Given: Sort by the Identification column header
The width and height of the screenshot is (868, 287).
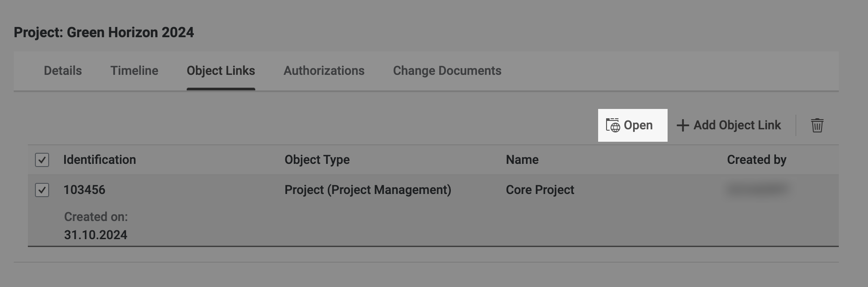Looking at the screenshot, I should click(x=100, y=160).
